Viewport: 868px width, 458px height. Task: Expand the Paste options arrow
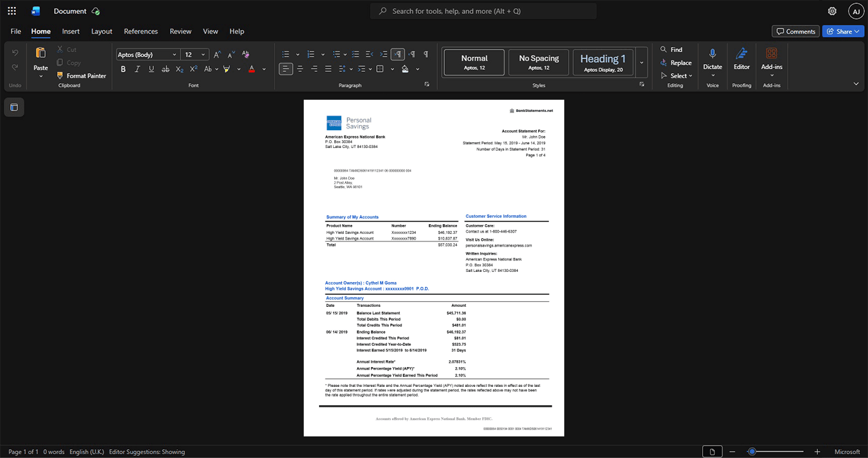tap(41, 76)
